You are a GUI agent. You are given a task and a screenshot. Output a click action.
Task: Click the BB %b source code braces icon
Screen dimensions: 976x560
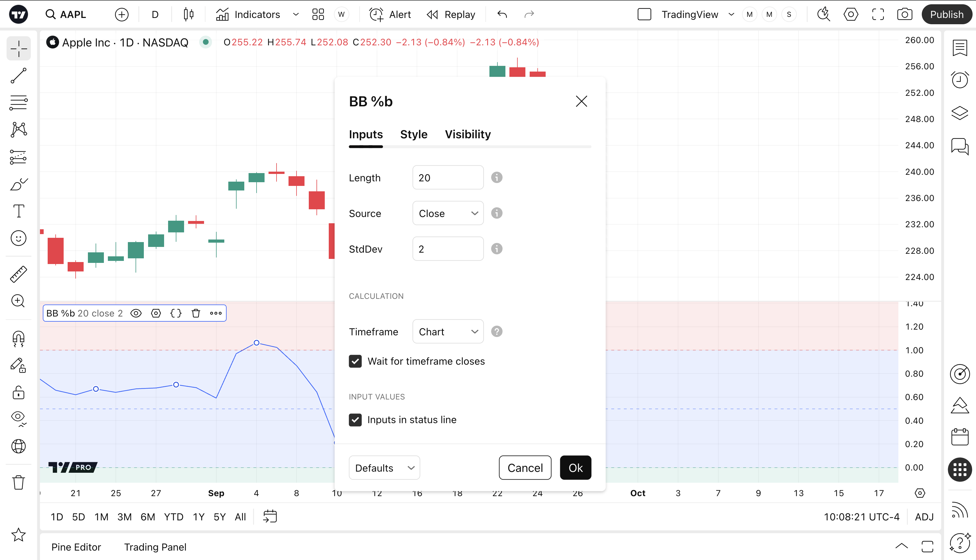click(176, 313)
